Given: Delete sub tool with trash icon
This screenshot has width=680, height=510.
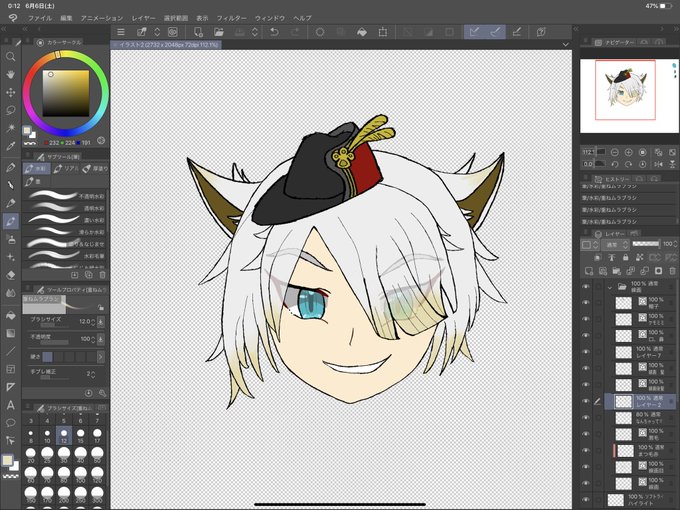Looking at the screenshot, I should click(102, 275).
